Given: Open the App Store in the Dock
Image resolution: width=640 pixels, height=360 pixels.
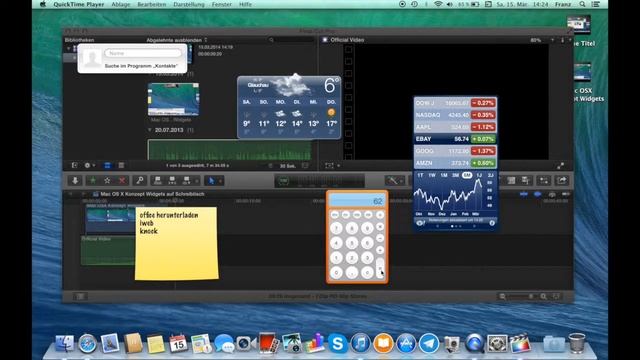Looking at the screenshot, I should pos(406,344).
